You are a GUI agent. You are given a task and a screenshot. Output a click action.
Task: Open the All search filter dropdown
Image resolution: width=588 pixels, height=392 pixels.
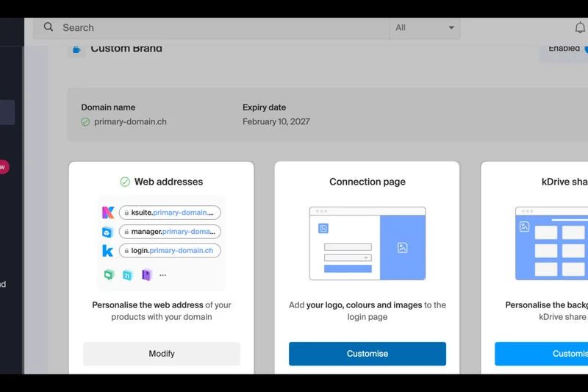tap(425, 28)
